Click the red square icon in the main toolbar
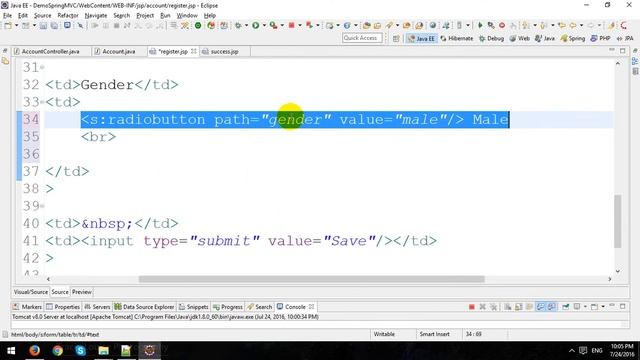 (291, 25)
